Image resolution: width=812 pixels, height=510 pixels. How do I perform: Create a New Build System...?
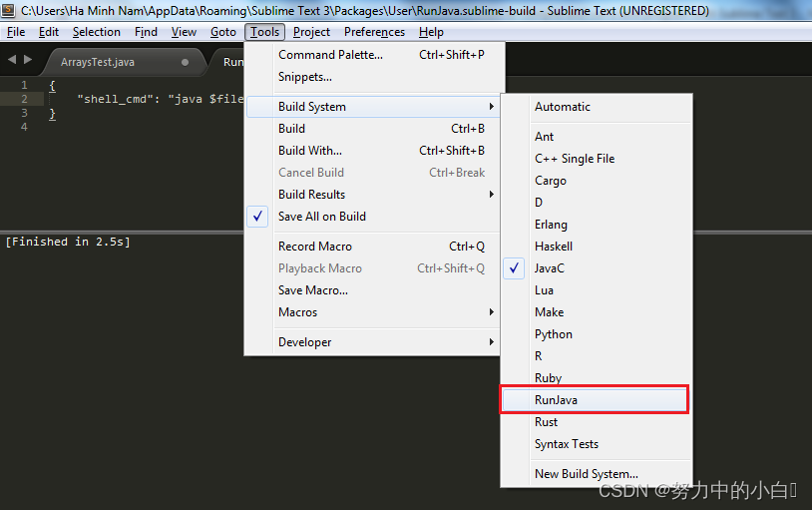(x=597, y=474)
